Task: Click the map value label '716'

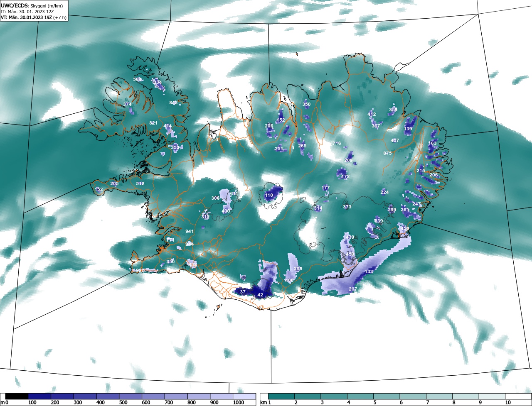Action: click(x=337, y=143)
